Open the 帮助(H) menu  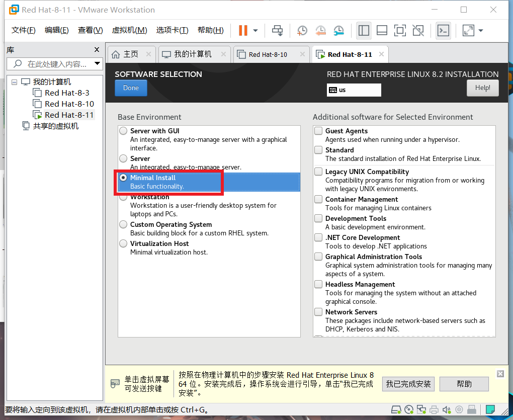click(x=211, y=30)
